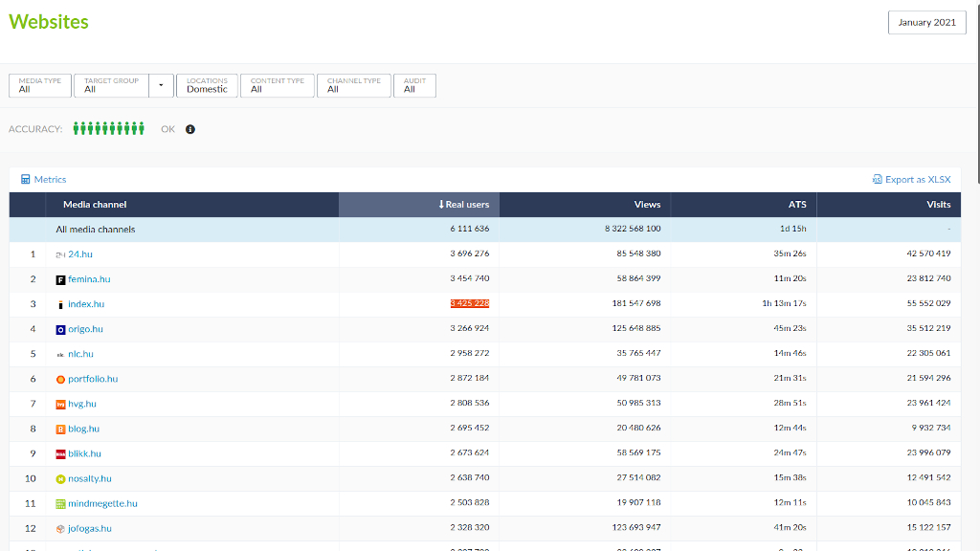This screenshot has height=551, width=980.
Task: Click the origo.hu site favicon
Action: [x=60, y=330]
